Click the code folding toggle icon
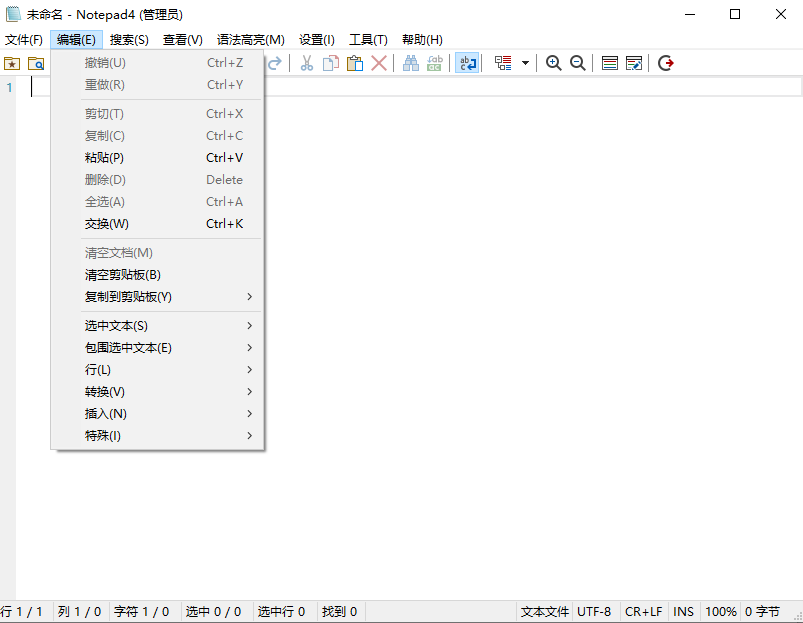Viewport: 803px width, 623px height. [503, 63]
